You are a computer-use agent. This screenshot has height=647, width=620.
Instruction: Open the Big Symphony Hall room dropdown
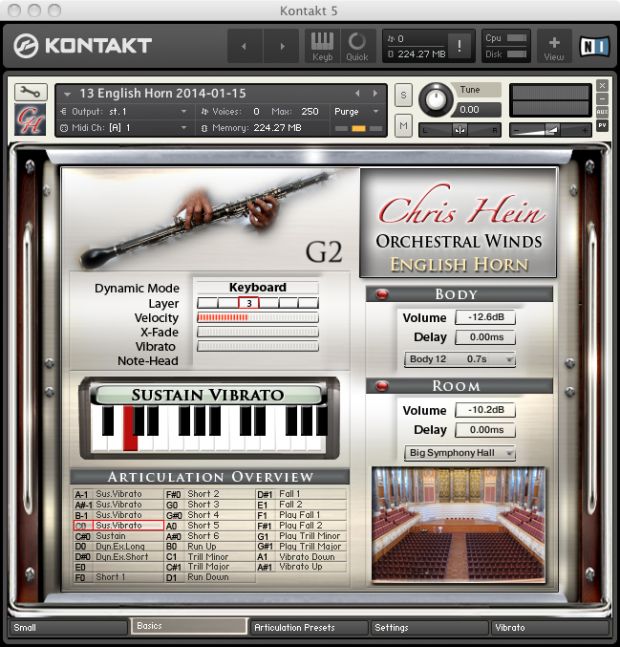pyautogui.click(x=460, y=453)
